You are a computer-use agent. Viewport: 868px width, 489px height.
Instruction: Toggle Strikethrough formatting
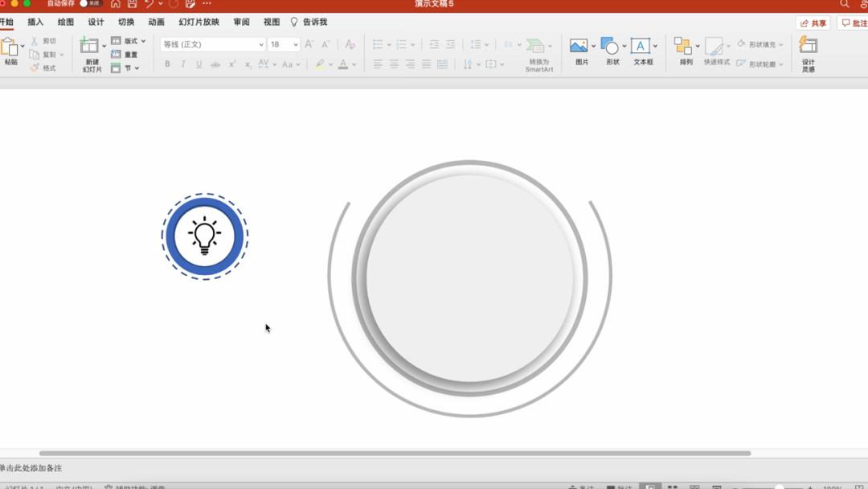point(215,64)
